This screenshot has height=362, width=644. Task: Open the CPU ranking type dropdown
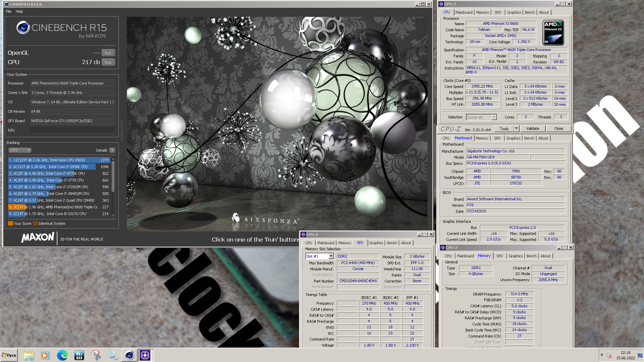20,150
